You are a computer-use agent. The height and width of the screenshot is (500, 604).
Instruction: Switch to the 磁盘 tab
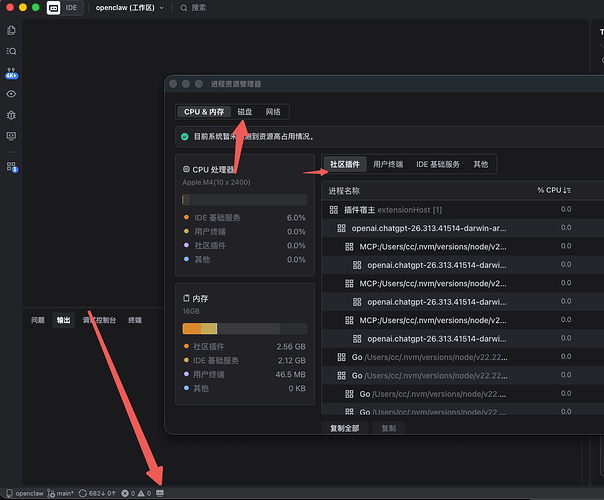tap(245, 112)
